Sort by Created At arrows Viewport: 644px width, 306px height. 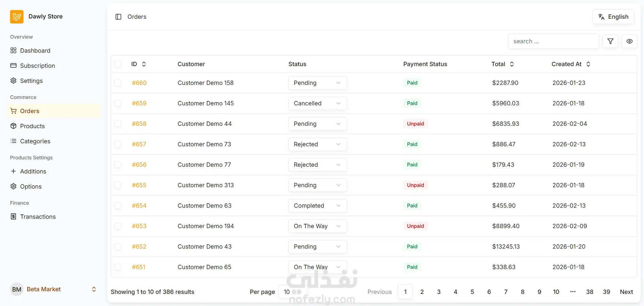point(588,64)
